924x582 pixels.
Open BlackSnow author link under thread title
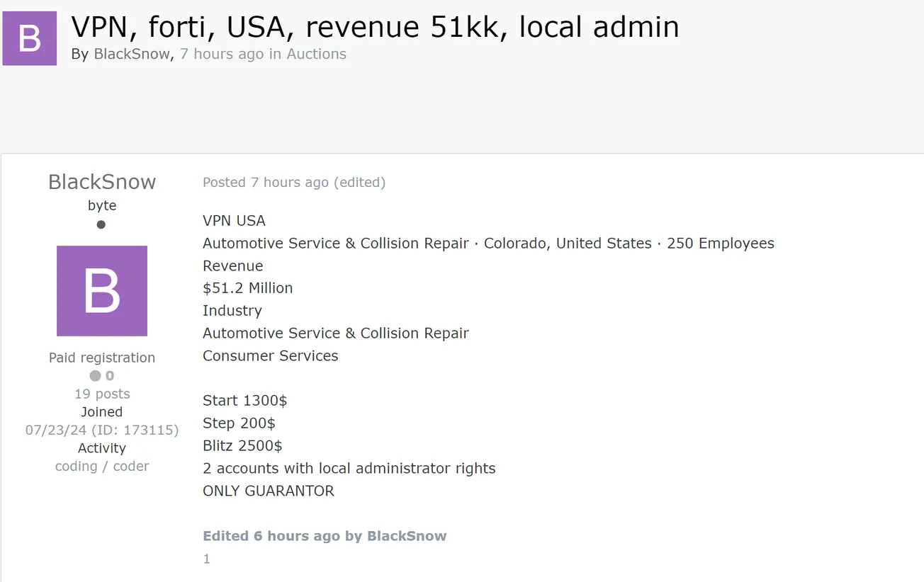tap(132, 54)
